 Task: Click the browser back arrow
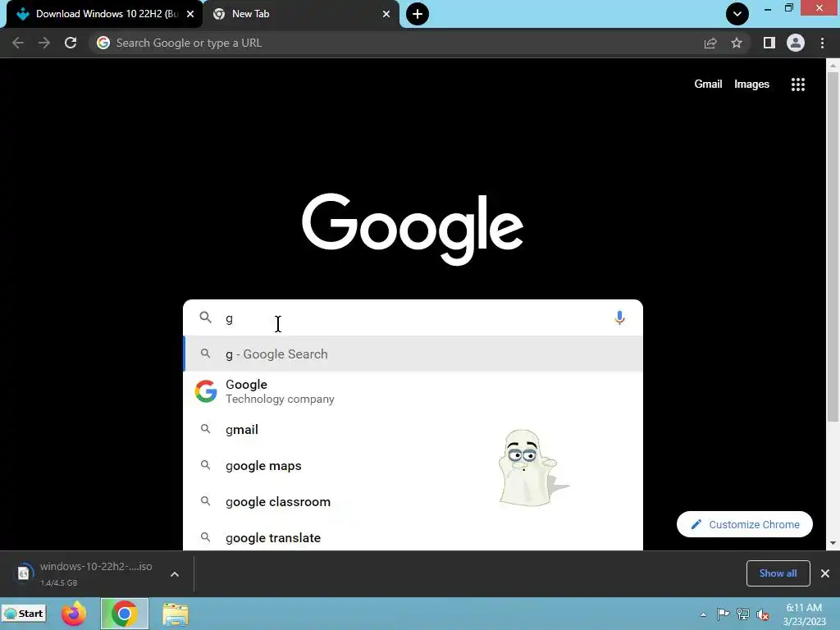click(x=18, y=43)
